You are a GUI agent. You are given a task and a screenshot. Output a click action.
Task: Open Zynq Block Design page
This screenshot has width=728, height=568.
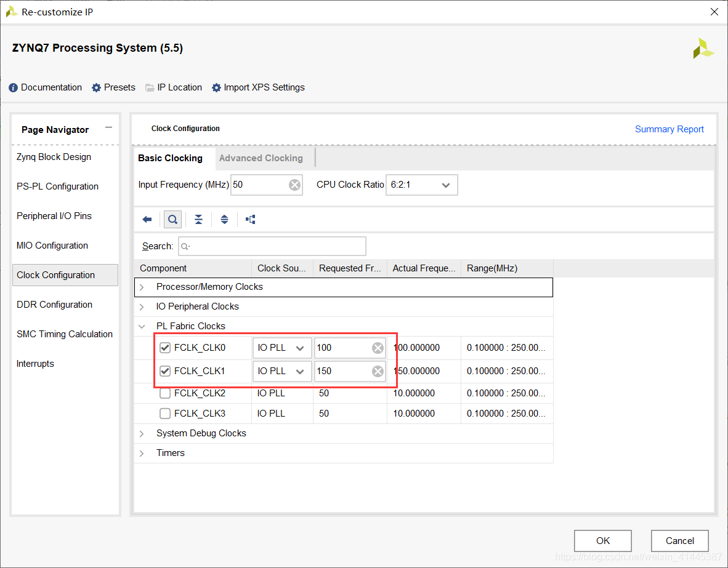pos(54,157)
